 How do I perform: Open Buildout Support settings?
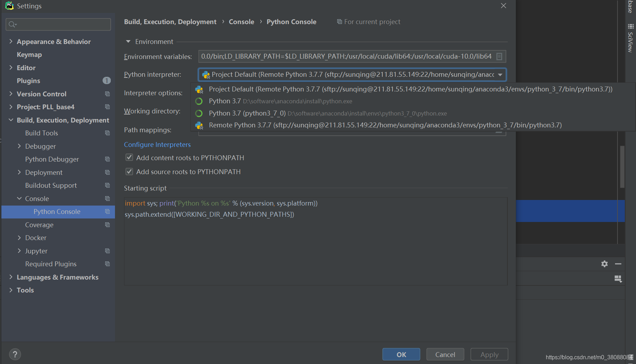pos(51,185)
